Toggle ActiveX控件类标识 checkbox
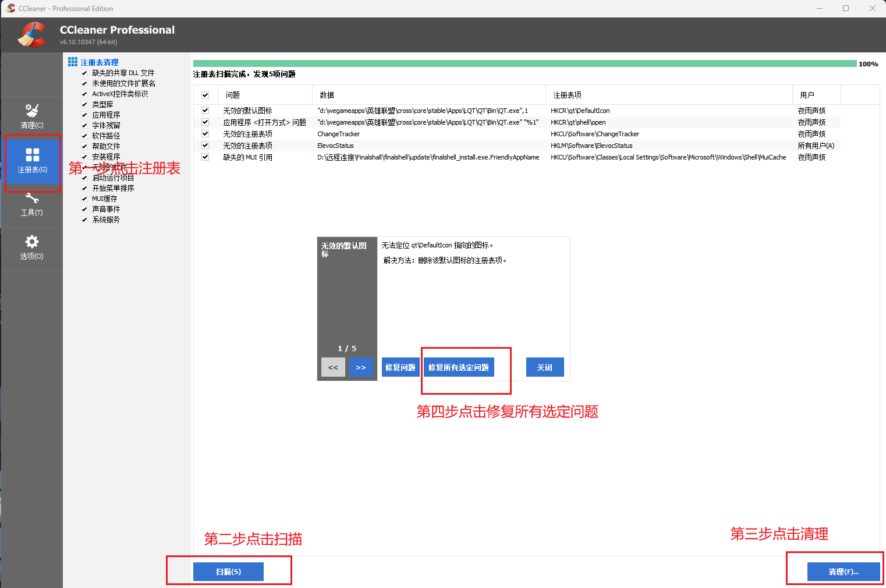 point(84,94)
